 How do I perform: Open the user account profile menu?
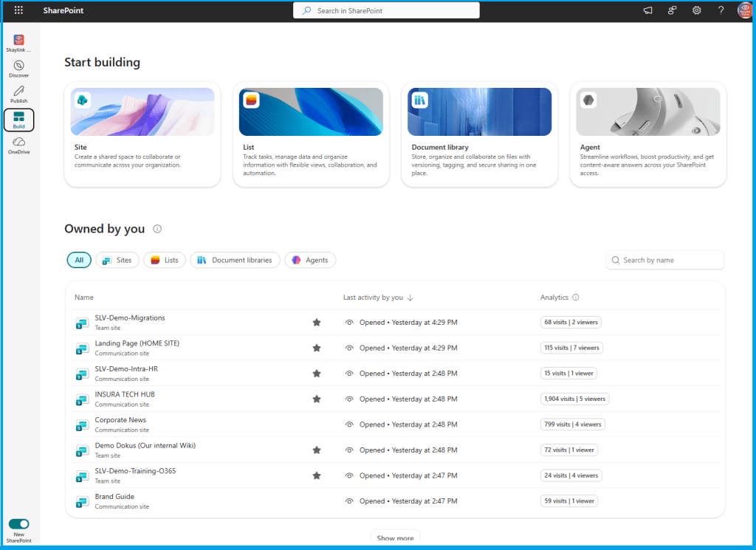(744, 10)
